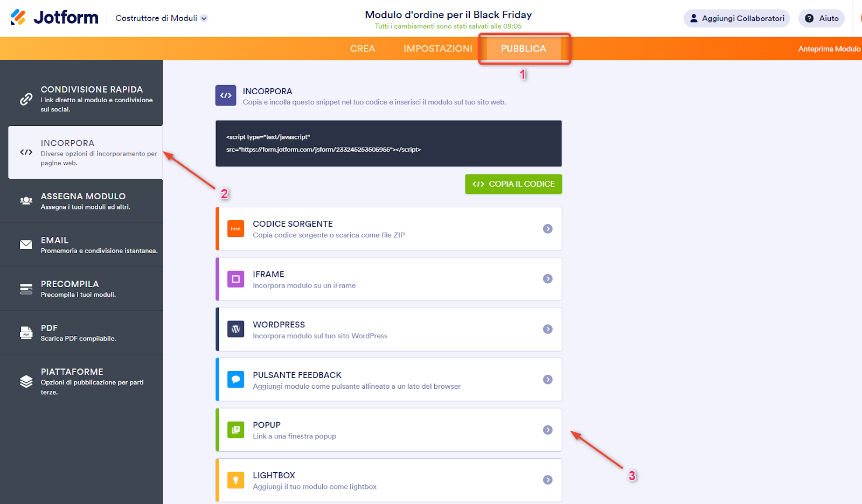Click the Piattaforme layers icon
The width and height of the screenshot is (862, 504).
tap(26, 381)
